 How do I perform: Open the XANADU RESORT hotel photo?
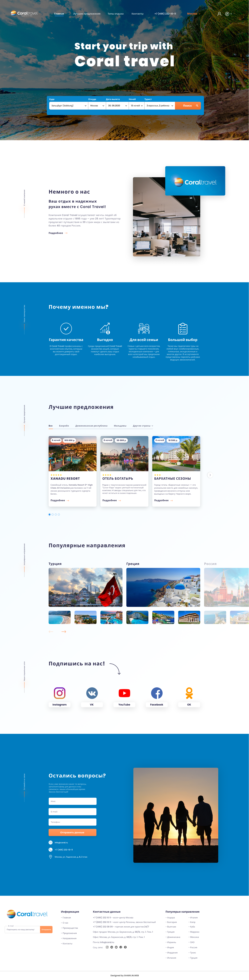pyautogui.click(x=73, y=454)
